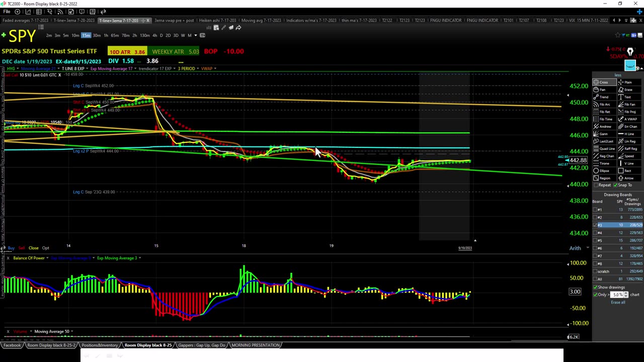Check drawing board #2
The height and width of the screenshot is (362, 644).
(596, 217)
